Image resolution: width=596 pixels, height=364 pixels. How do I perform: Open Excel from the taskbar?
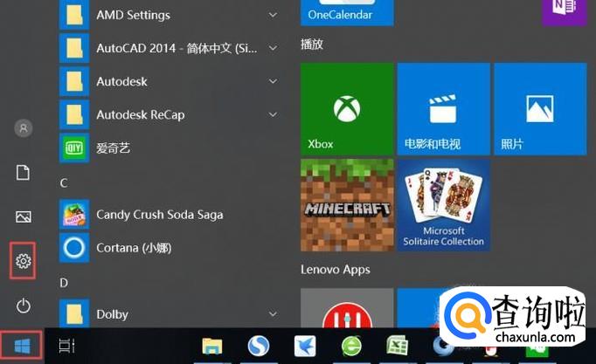tap(398, 346)
